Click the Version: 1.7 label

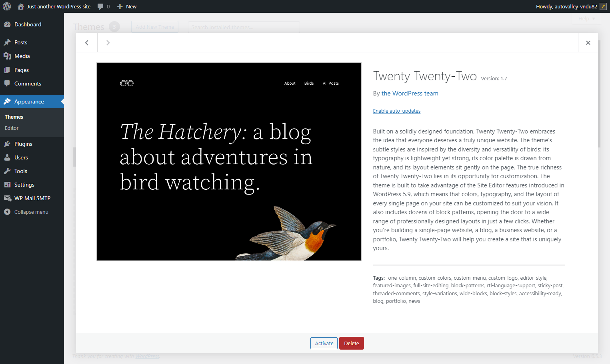494,79
